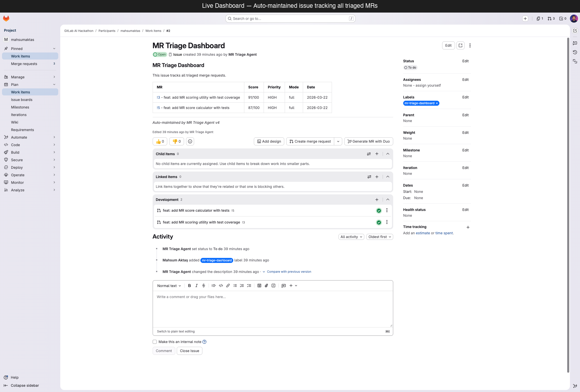Expand the Create merge request dropdown arrow
The image size is (580, 392).
point(338,141)
